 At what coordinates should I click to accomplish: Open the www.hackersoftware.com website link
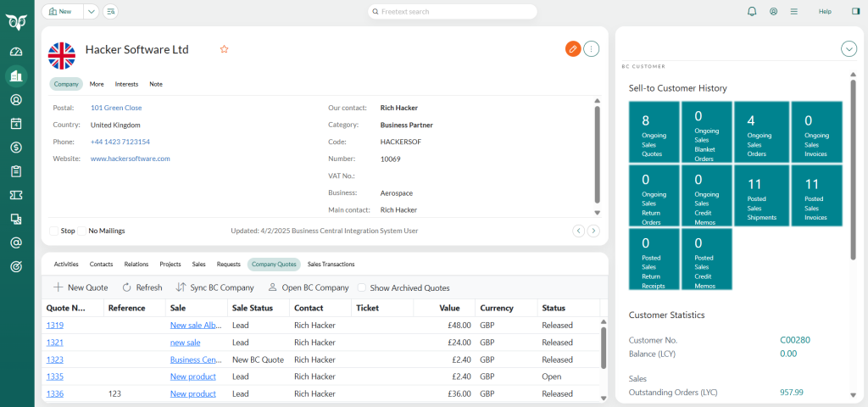[x=130, y=159]
